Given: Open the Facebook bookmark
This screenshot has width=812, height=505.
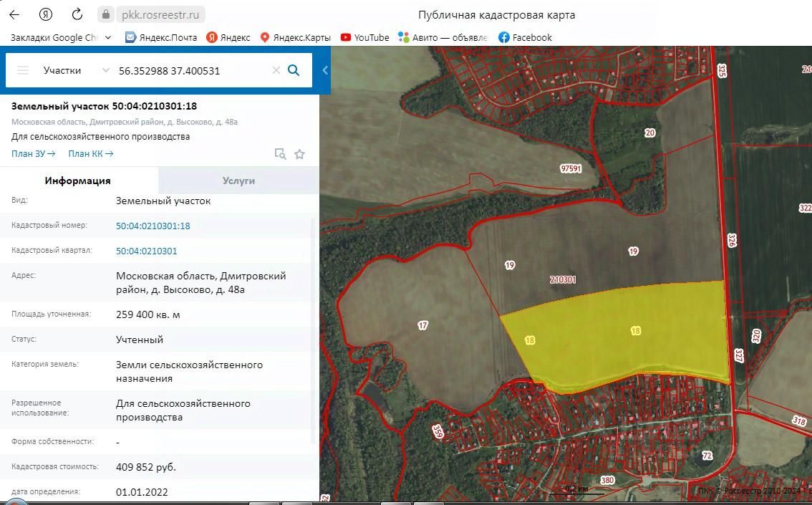Looking at the screenshot, I should (525, 37).
